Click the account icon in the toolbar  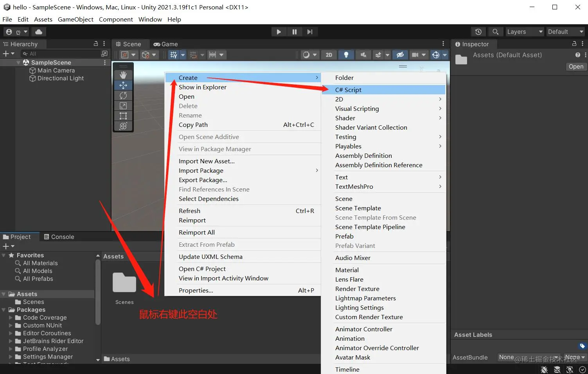click(9, 32)
